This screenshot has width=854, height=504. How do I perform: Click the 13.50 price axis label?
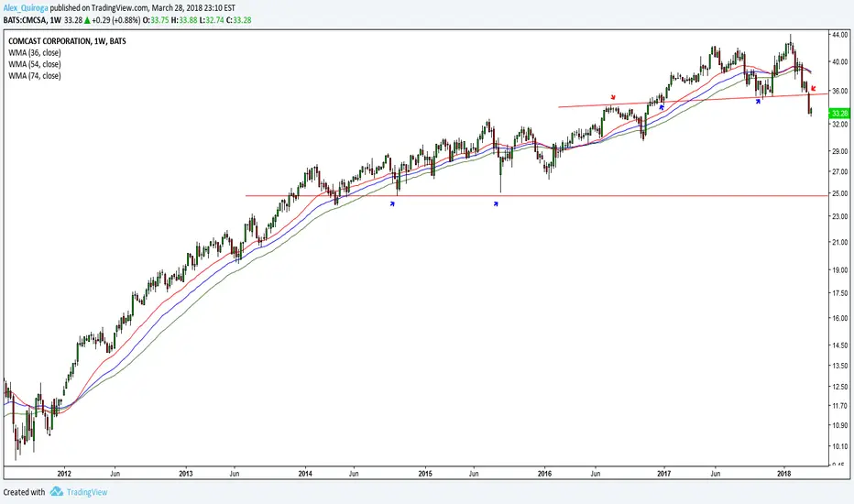[839, 366]
